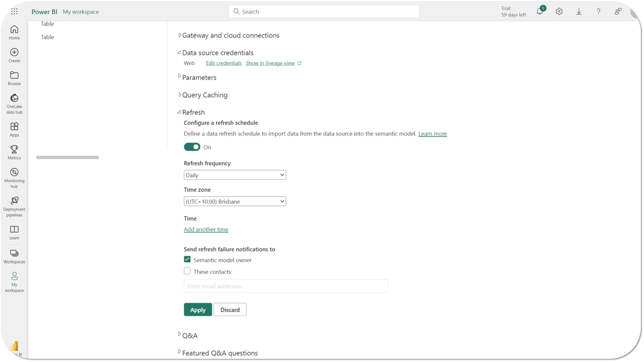Open the settings gear icon
Image resolution: width=644 pixels, height=362 pixels.
(x=559, y=12)
